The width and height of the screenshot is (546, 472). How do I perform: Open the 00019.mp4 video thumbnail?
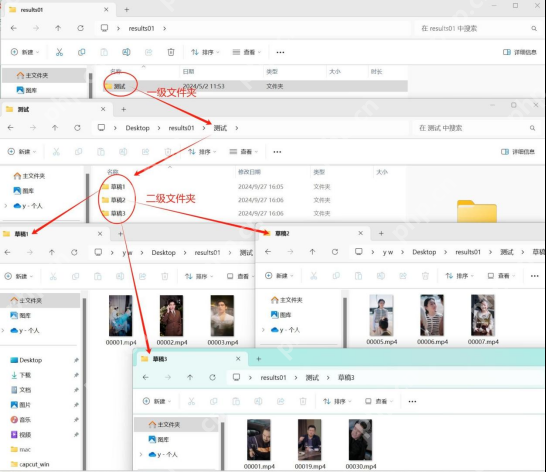[x=310, y=440]
